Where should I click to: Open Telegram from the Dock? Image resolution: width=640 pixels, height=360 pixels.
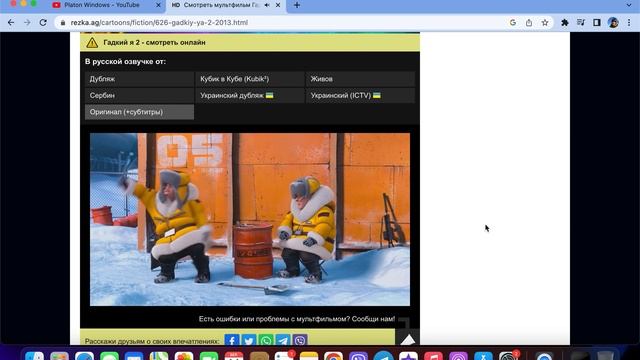point(384,356)
